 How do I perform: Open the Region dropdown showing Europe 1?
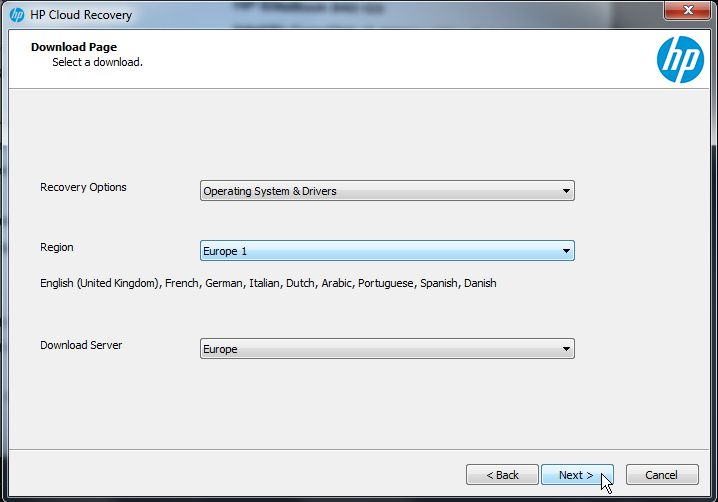387,251
